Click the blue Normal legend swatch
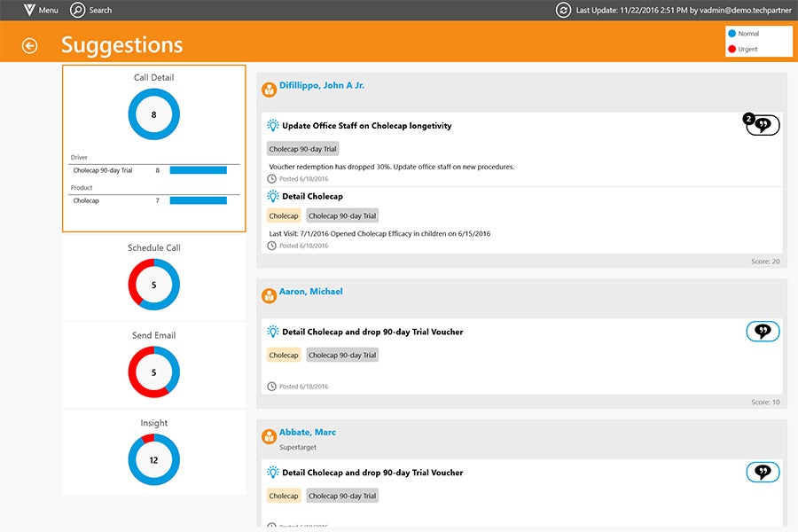 pyautogui.click(x=732, y=34)
